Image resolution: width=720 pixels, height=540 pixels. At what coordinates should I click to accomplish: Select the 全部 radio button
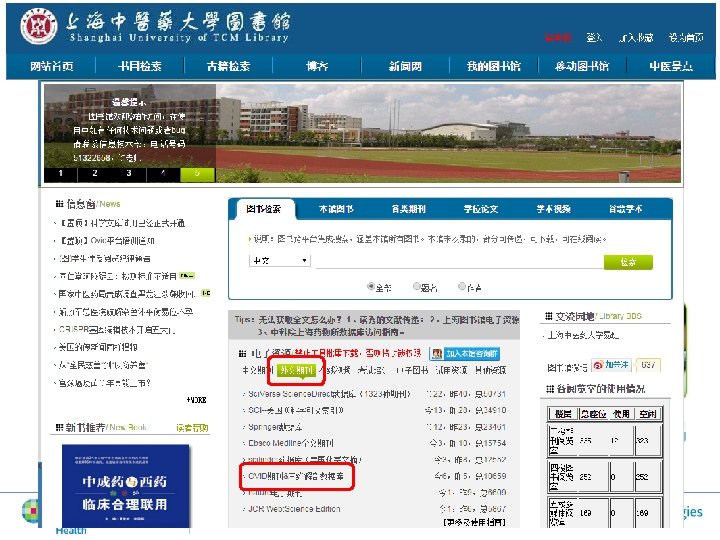click(x=371, y=287)
